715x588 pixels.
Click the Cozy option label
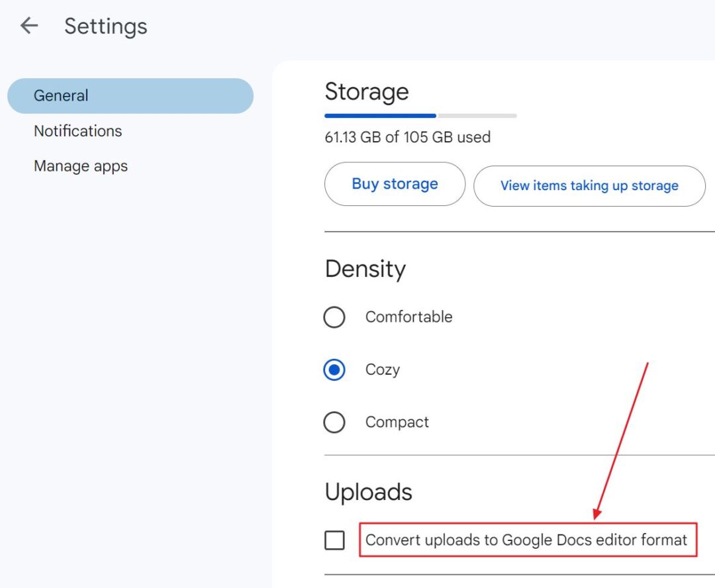click(383, 369)
